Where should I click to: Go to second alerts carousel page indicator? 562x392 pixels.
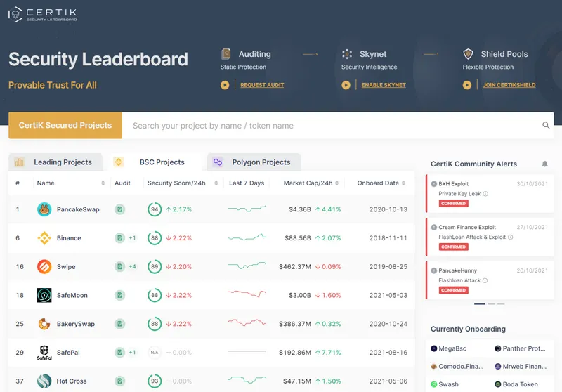491,304
